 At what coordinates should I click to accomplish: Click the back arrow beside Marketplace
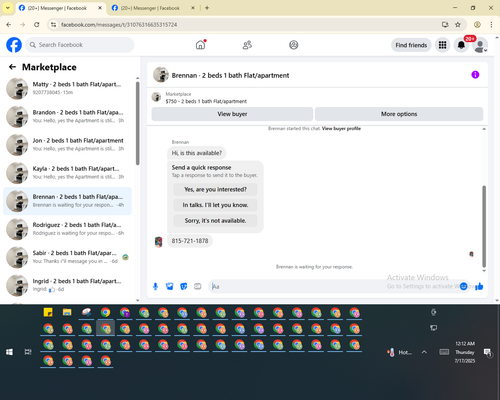pos(12,67)
